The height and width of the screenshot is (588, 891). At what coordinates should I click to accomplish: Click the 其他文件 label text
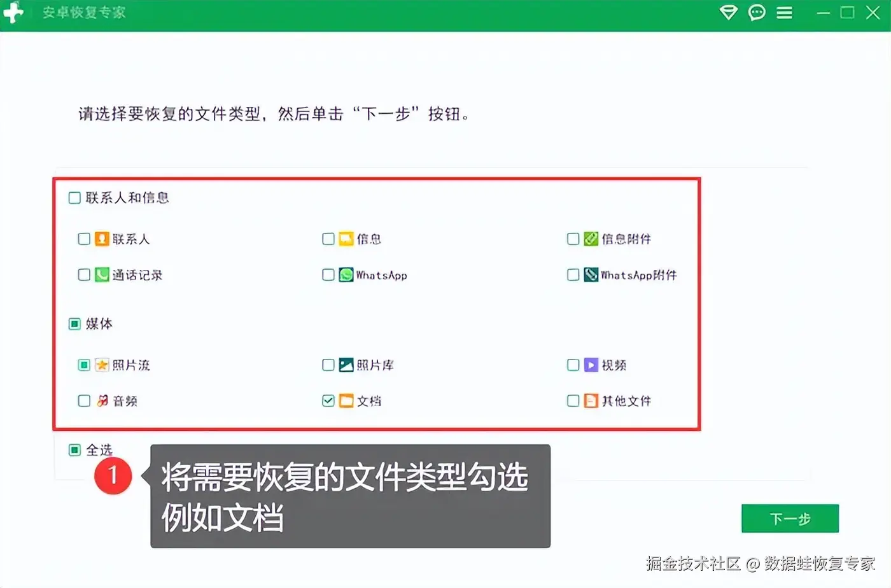626,401
